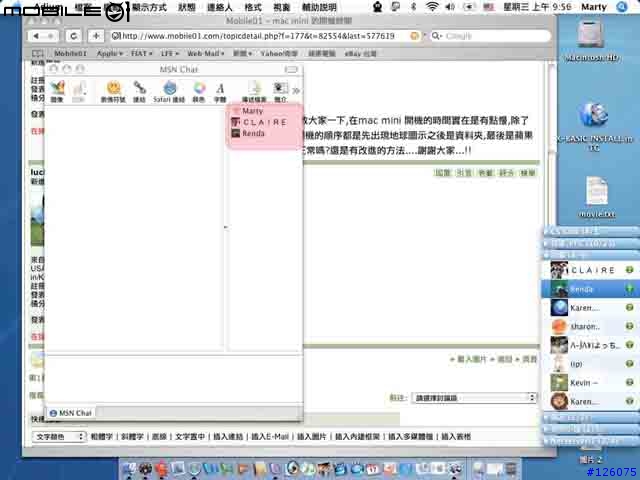
Task: Open the 視窗 menu
Action: (281, 7)
